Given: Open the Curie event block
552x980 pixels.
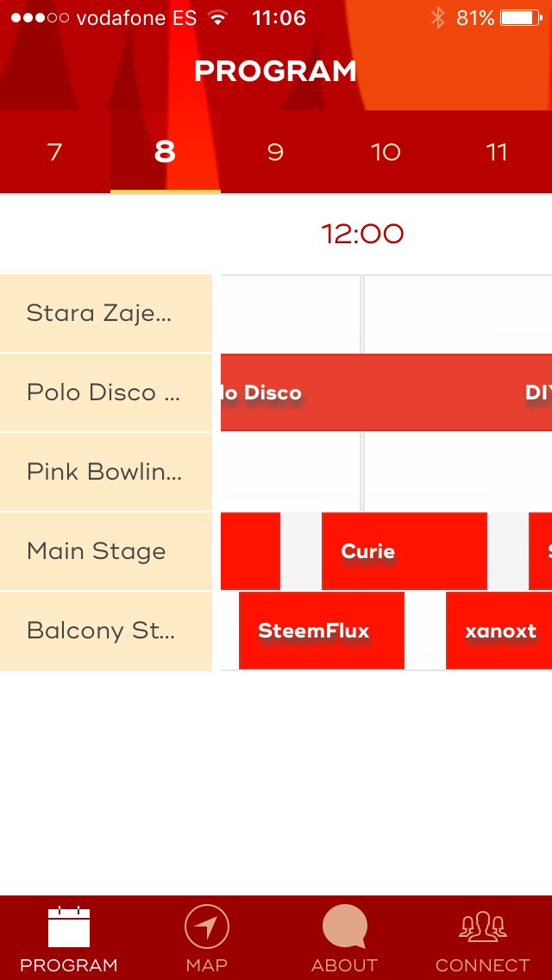Looking at the screenshot, I should 404,551.
